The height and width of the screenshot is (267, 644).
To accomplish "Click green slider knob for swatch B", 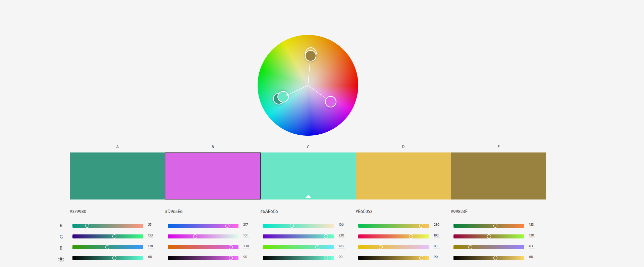I will click(x=195, y=236).
